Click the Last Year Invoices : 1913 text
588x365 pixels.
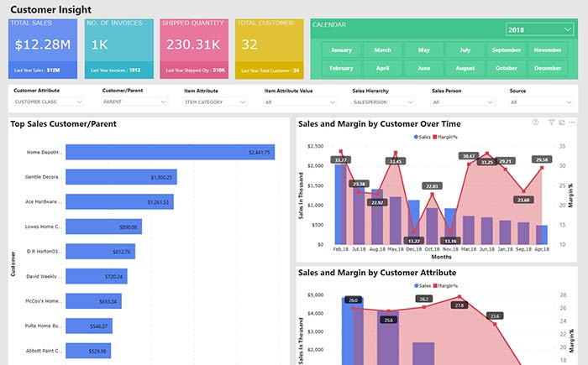[116, 70]
